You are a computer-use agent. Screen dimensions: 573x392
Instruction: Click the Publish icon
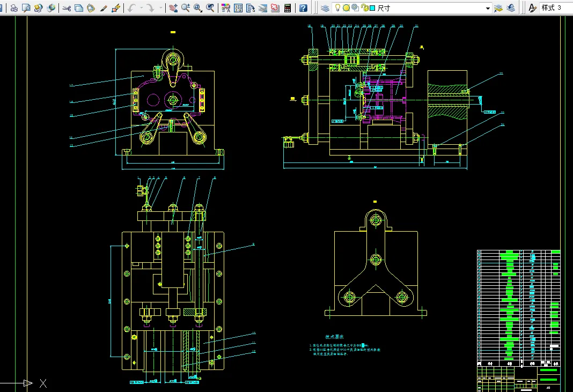click(x=39, y=8)
